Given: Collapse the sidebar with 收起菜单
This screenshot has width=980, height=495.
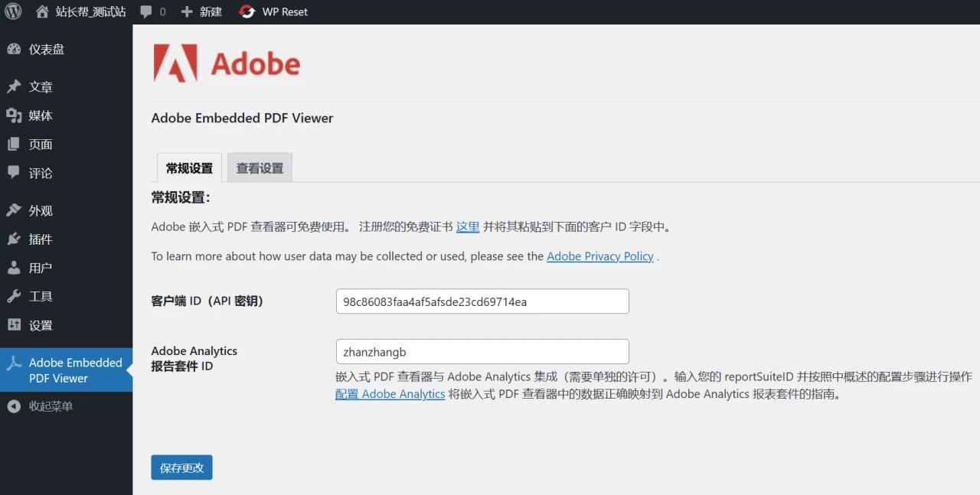Looking at the screenshot, I should tap(51, 406).
